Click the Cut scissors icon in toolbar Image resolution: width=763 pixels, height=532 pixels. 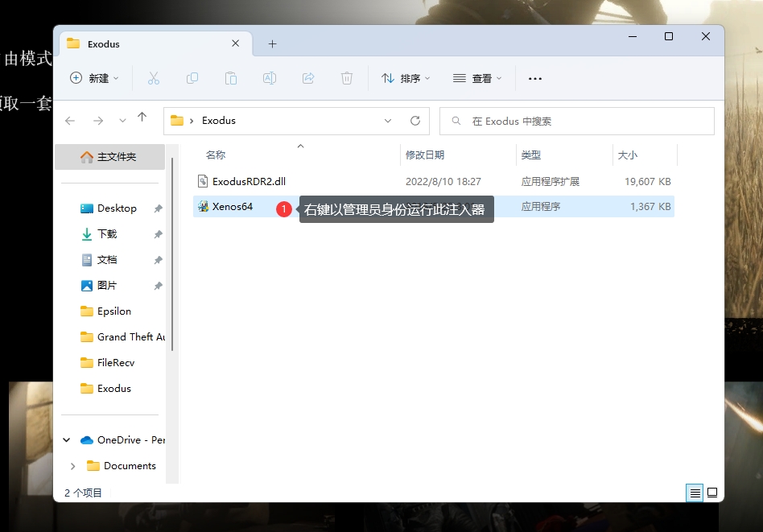154,78
